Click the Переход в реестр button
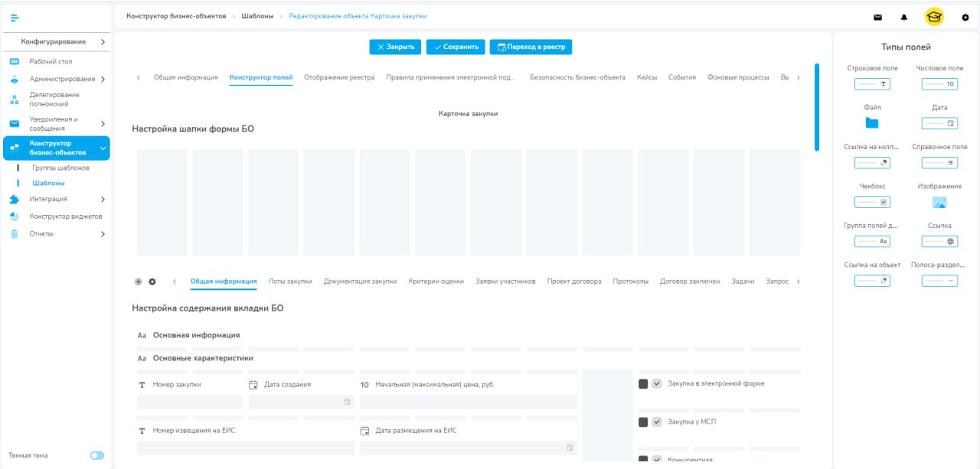The image size is (980, 469). click(531, 47)
